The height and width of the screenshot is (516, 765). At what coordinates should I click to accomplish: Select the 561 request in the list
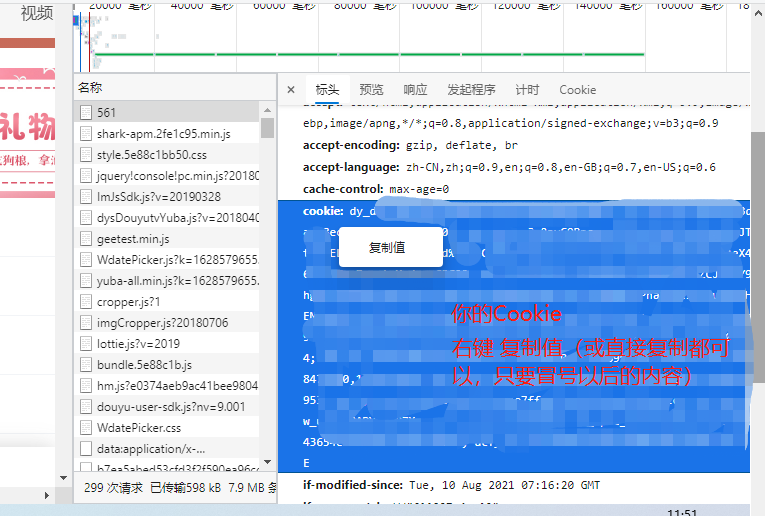107,113
